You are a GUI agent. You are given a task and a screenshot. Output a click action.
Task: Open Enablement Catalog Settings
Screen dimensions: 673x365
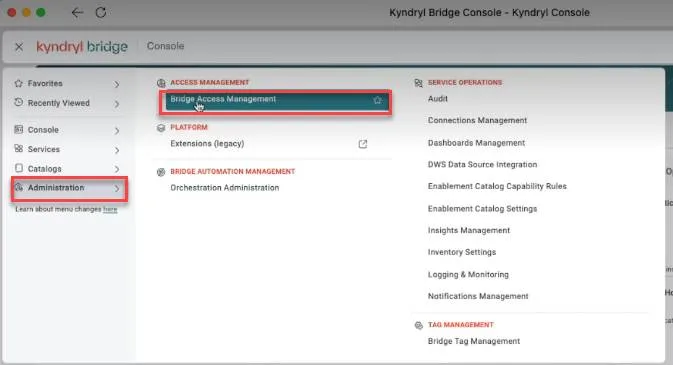(482, 209)
